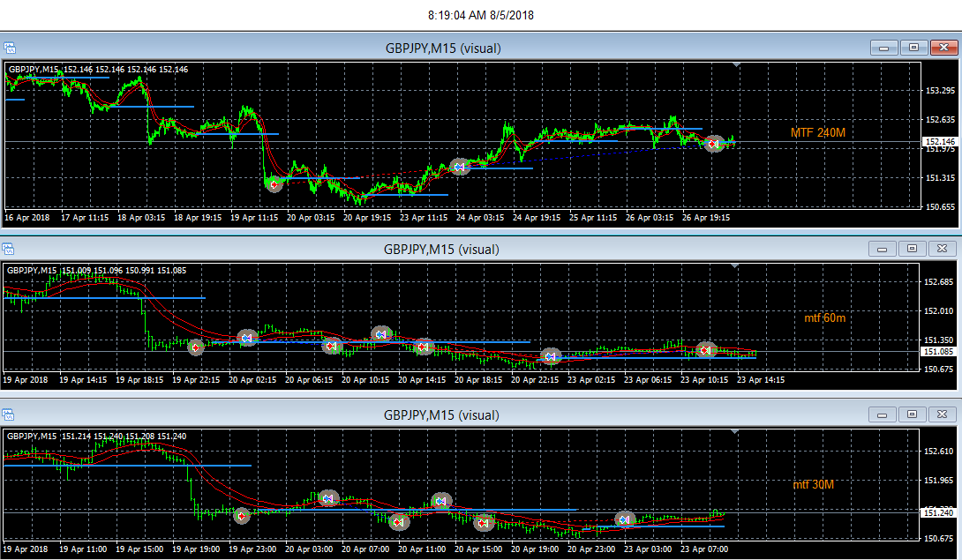
Task: Restore the mtf 60m chart window
Action: coord(913,249)
